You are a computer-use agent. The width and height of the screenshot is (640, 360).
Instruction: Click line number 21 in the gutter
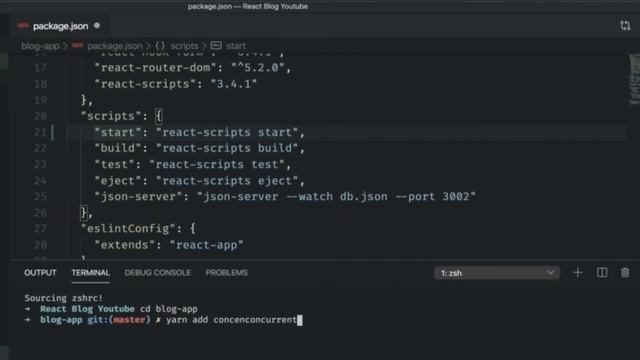click(x=40, y=132)
